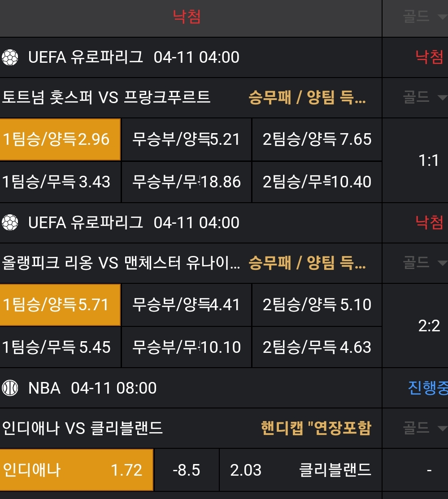Choose 1팀승/무득 3.43 bet cell
448x499 pixels.
(x=60, y=182)
